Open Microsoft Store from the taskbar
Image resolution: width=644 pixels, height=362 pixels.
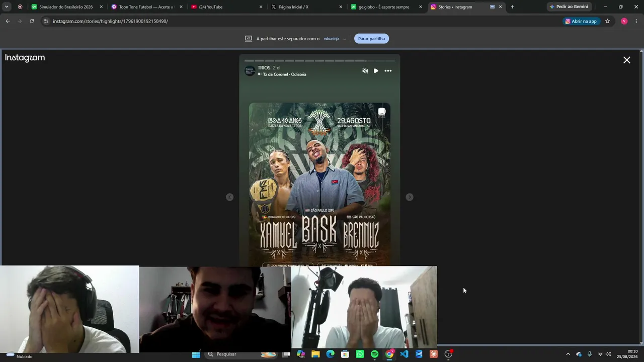coord(345,354)
